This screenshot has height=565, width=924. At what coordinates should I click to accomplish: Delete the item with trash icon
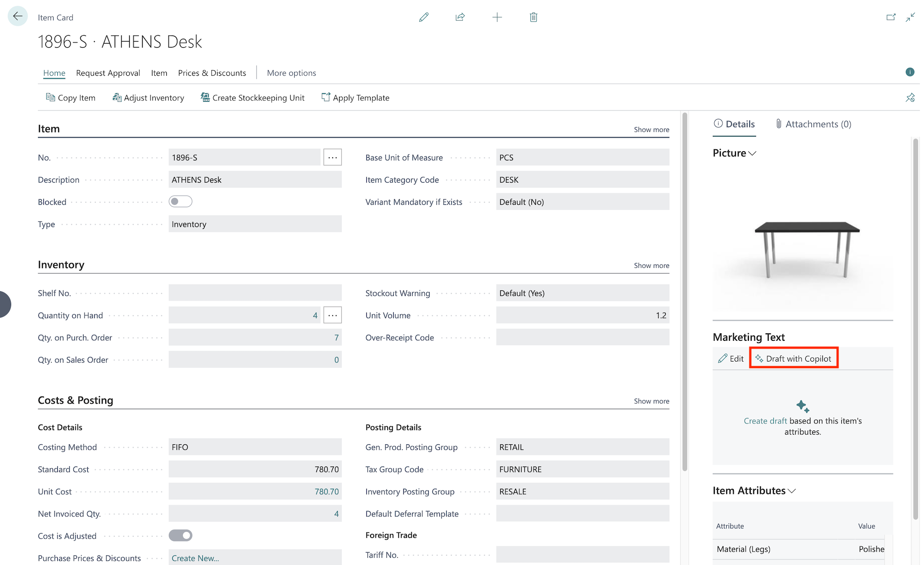pos(534,17)
